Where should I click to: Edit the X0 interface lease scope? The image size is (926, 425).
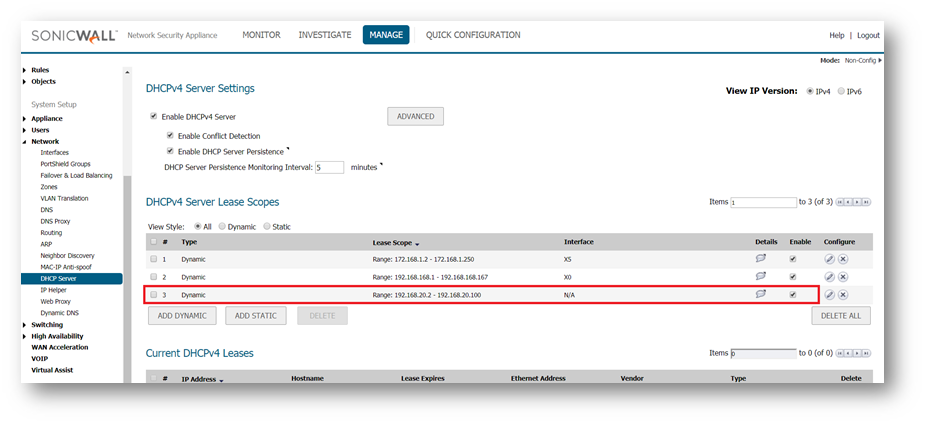click(x=829, y=277)
